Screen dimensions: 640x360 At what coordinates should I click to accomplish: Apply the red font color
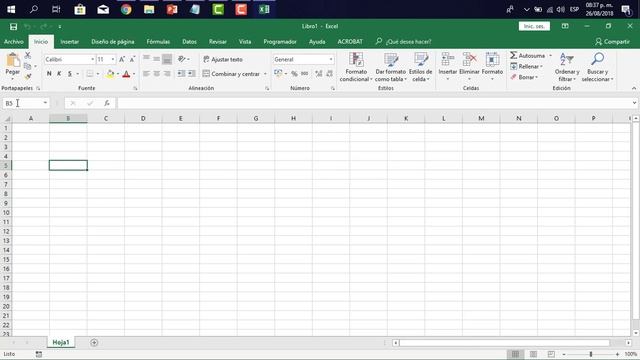coord(126,74)
